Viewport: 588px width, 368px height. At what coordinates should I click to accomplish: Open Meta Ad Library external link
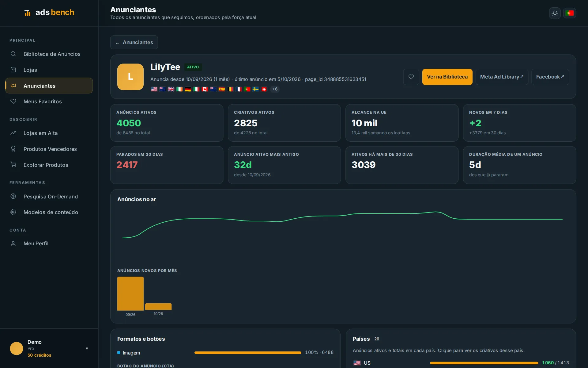[x=502, y=77]
